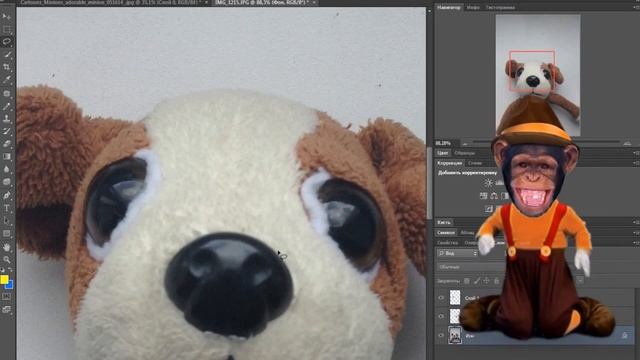Select the Spot Healing Brush tool
This screenshot has height=360, width=640.
coord(7,93)
